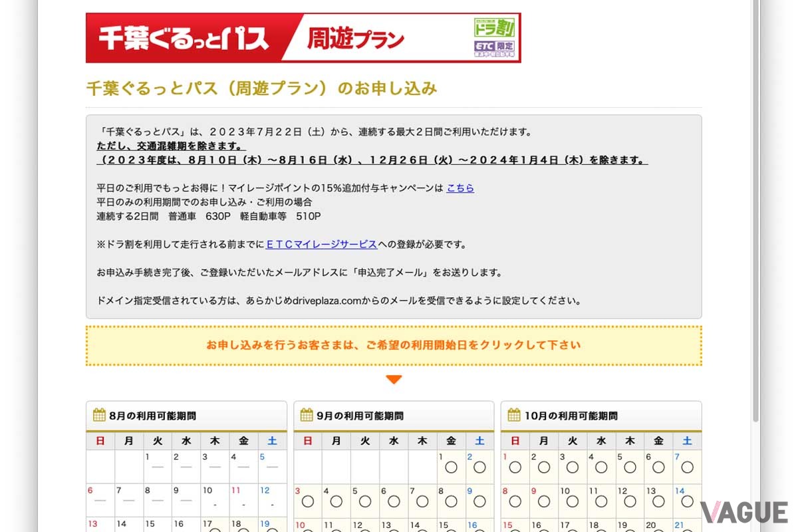This screenshot has height=532, width=798.
Task: Choose the circle for October 9
Action: click(x=543, y=501)
